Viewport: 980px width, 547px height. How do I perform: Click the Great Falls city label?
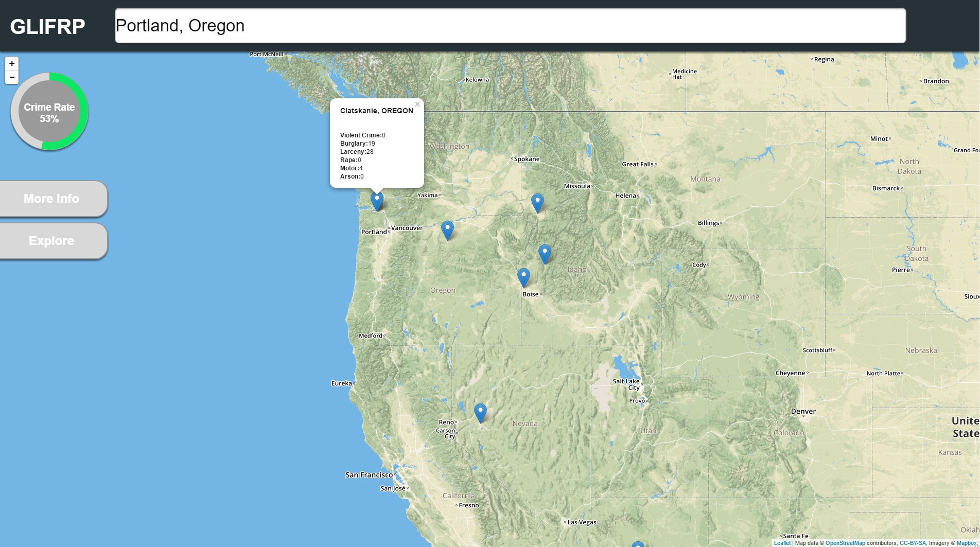pyautogui.click(x=638, y=164)
